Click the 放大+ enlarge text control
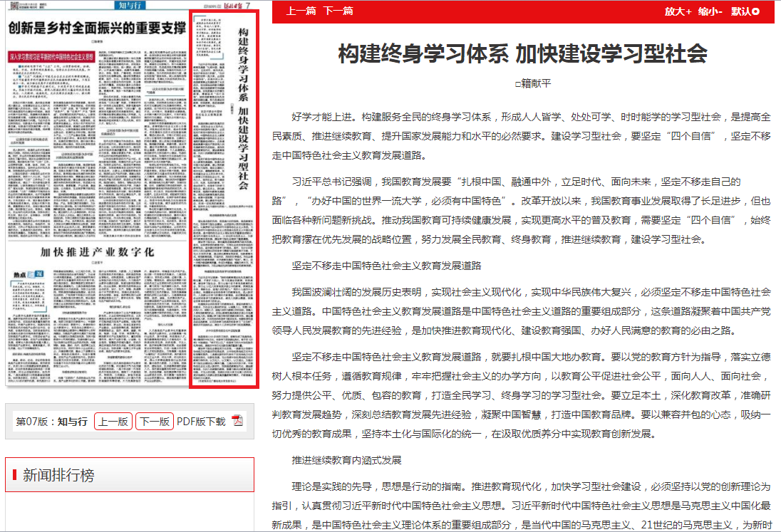781x532 pixels. coord(678,11)
